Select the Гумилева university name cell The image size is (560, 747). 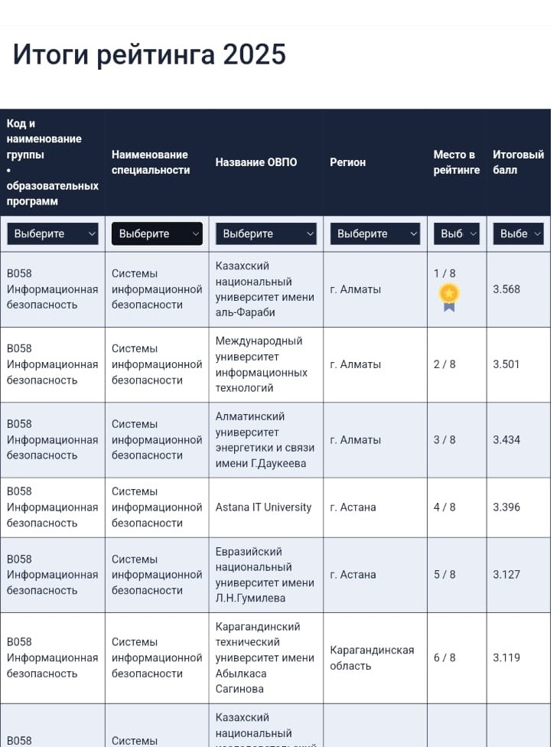265,575
